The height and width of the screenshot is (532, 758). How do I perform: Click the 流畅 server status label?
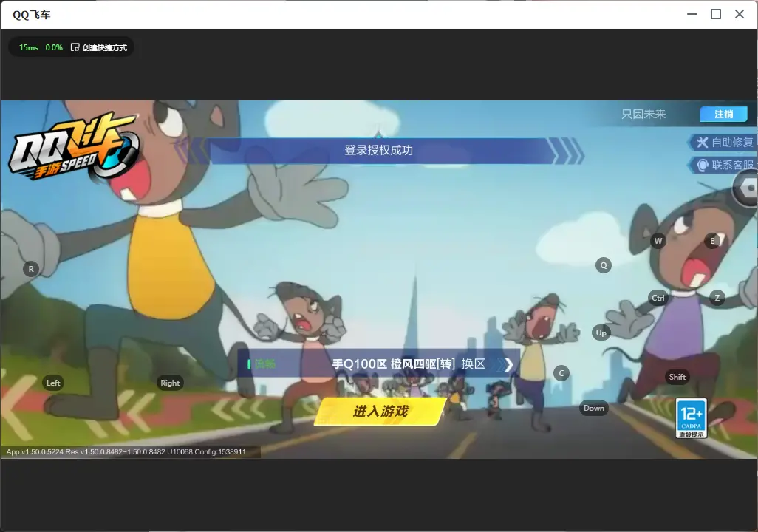pyautogui.click(x=265, y=364)
